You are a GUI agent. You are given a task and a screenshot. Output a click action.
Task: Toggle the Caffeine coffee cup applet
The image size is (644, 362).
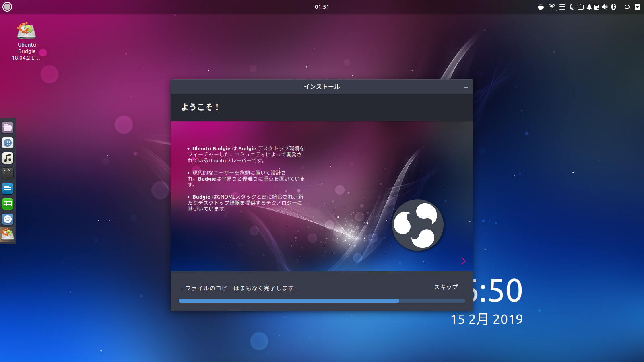tap(541, 7)
